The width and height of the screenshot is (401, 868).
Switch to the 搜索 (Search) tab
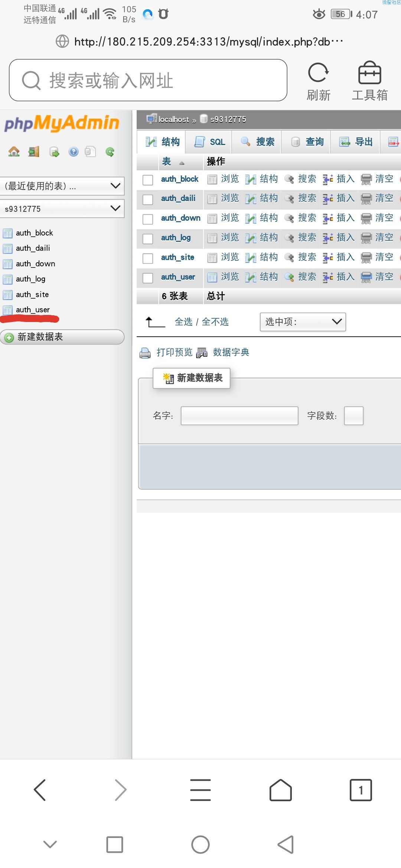pyautogui.click(x=257, y=142)
